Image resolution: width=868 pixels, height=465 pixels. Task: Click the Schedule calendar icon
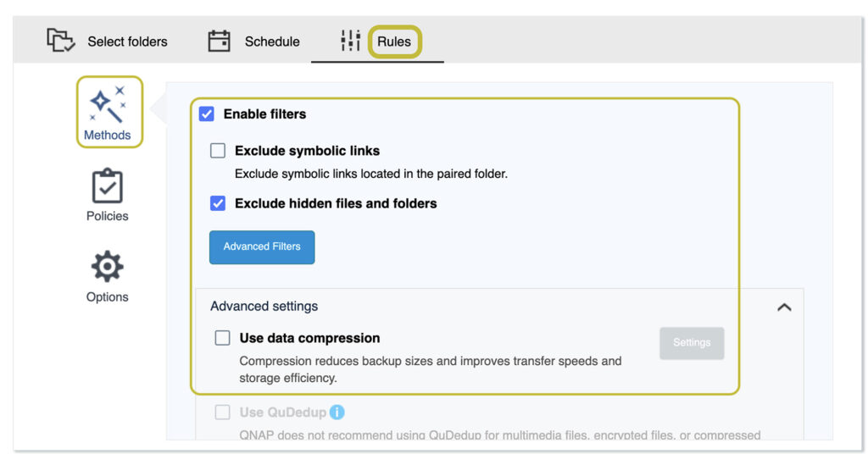click(x=220, y=41)
